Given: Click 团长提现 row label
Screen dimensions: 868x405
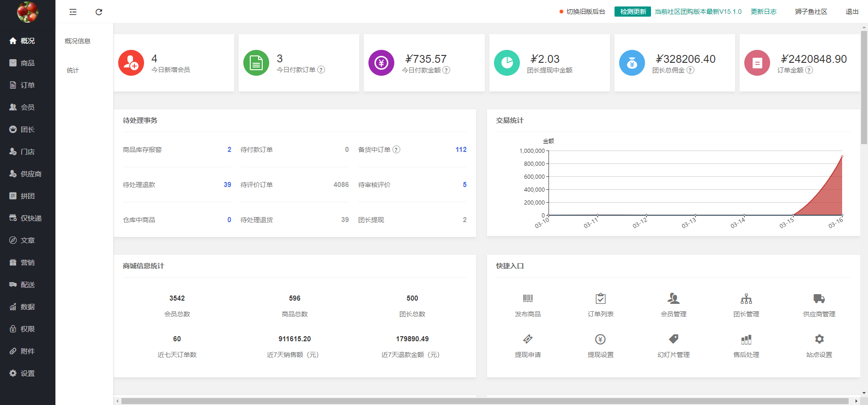Looking at the screenshot, I should (x=371, y=220).
